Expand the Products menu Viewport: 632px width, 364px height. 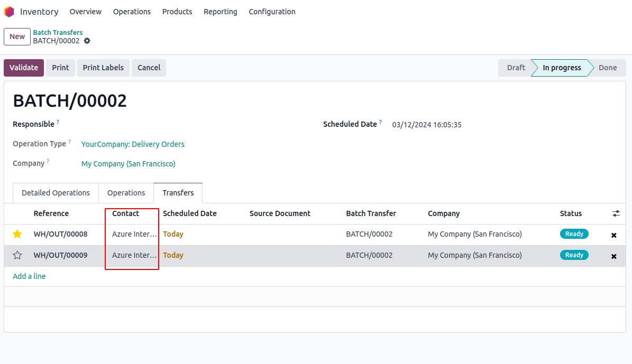pos(177,12)
